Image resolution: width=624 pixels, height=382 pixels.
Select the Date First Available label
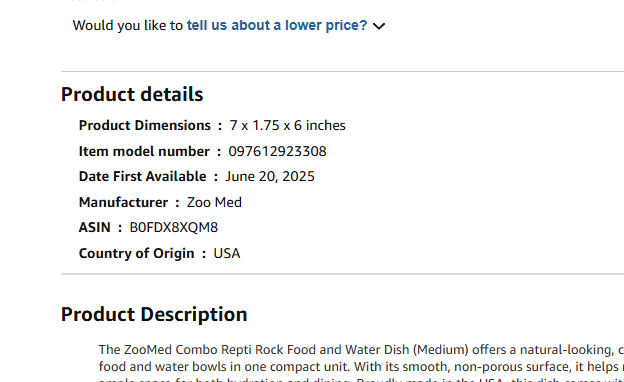pyautogui.click(x=142, y=176)
